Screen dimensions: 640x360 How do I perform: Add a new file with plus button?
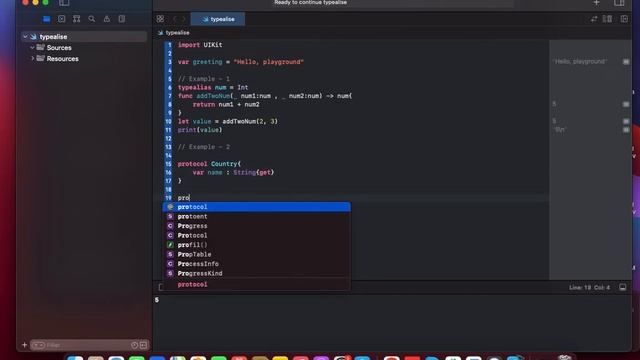coord(24,345)
